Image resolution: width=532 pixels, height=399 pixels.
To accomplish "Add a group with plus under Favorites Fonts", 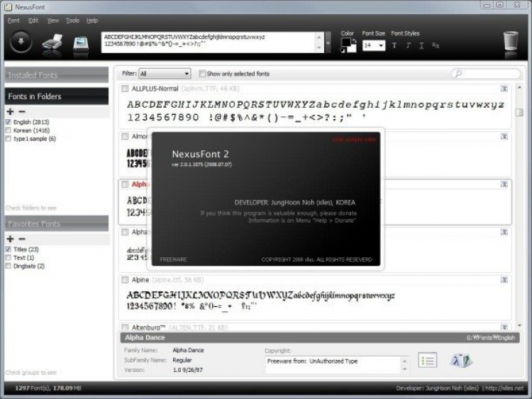I will coord(10,239).
